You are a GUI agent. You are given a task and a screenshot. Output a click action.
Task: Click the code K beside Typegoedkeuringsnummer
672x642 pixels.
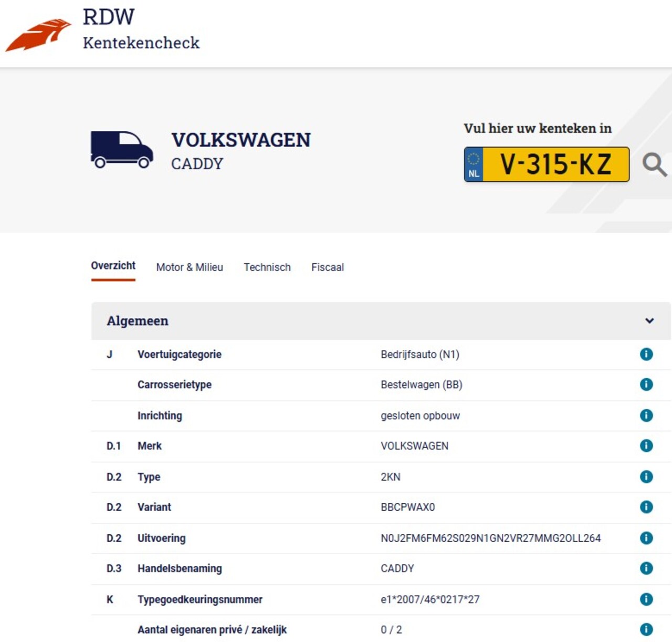click(x=110, y=599)
